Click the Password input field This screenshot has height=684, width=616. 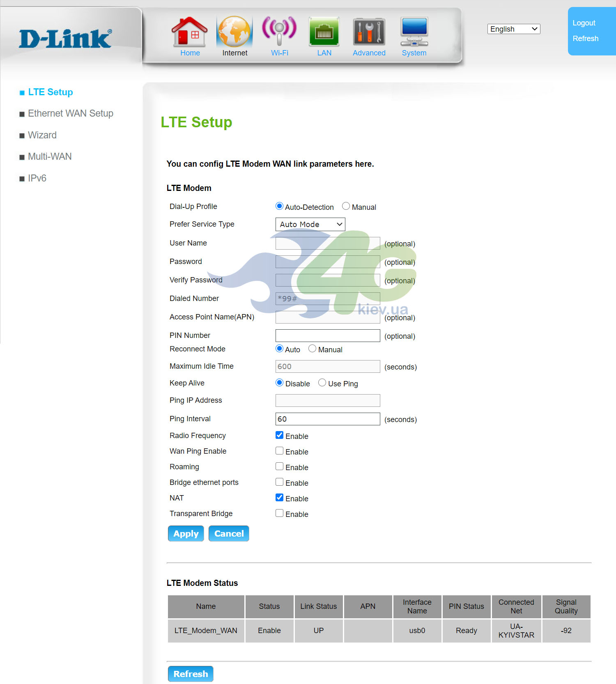click(328, 262)
